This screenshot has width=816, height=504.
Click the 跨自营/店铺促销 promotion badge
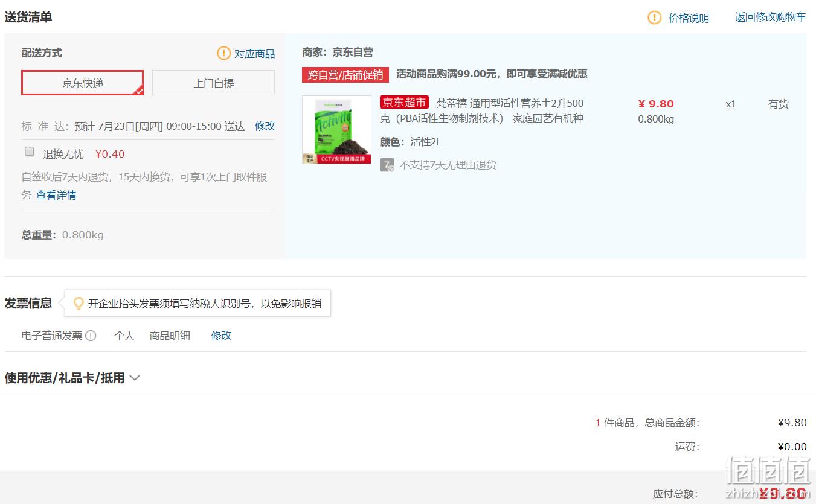coord(345,74)
